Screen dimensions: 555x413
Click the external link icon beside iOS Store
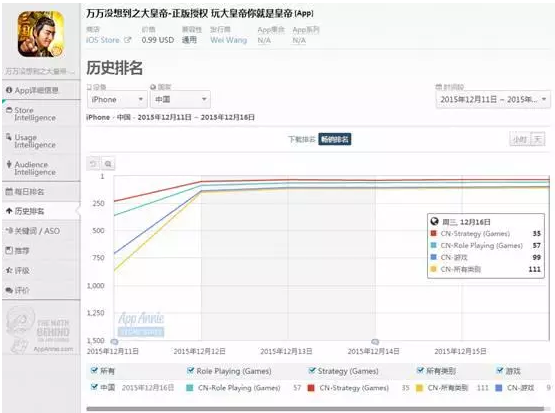coord(127,40)
